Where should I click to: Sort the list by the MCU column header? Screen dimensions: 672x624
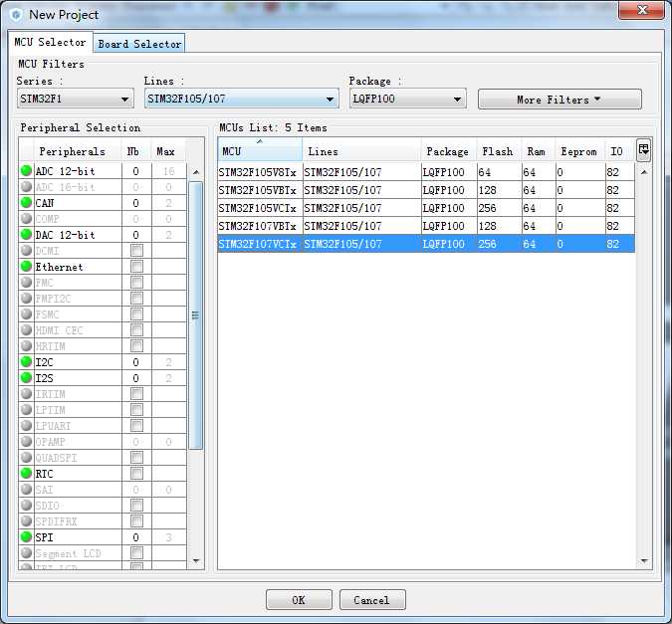point(260,151)
